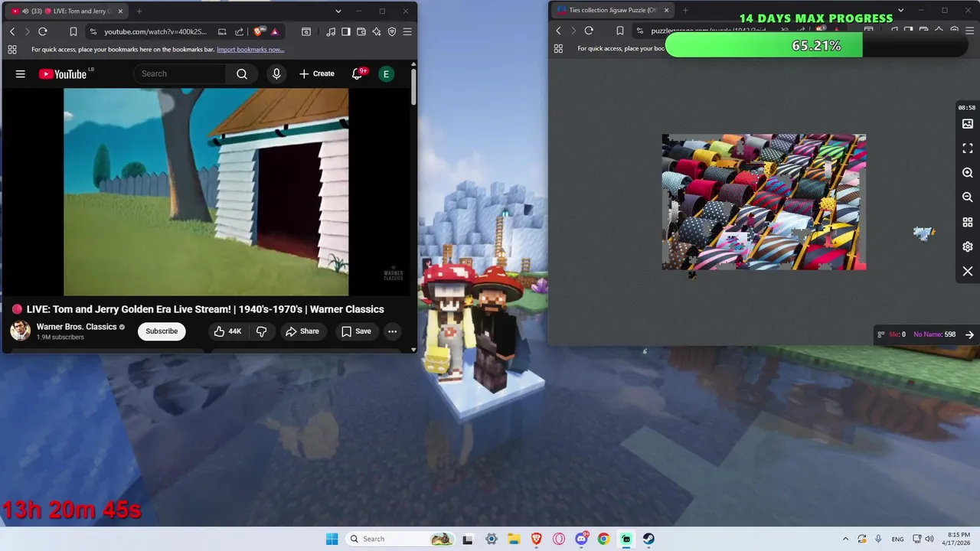Go to the YouTube home logo
Image resolution: width=980 pixels, height=551 pixels.
pos(63,74)
